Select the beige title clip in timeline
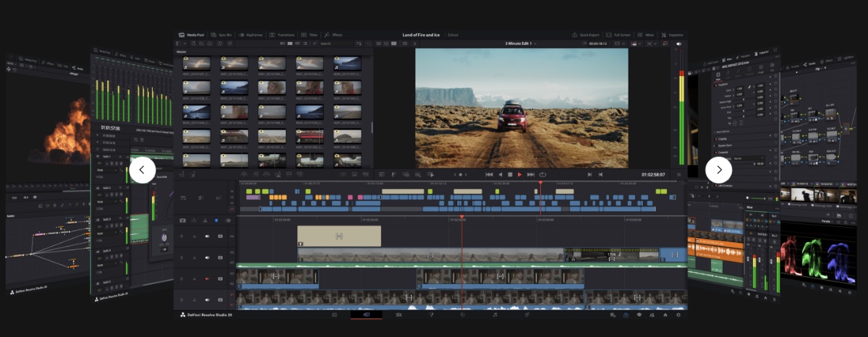Viewport: 868px width, 337px height. [x=339, y=236]
